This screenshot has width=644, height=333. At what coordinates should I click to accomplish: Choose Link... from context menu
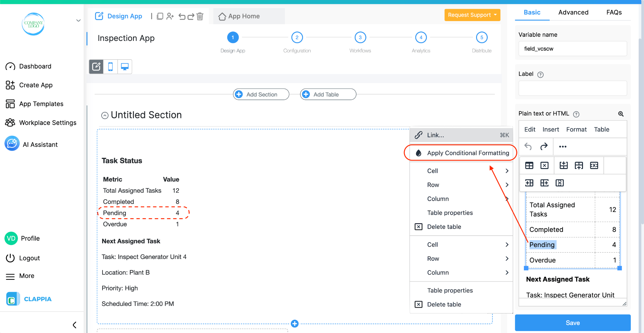[x=461, y=135]
